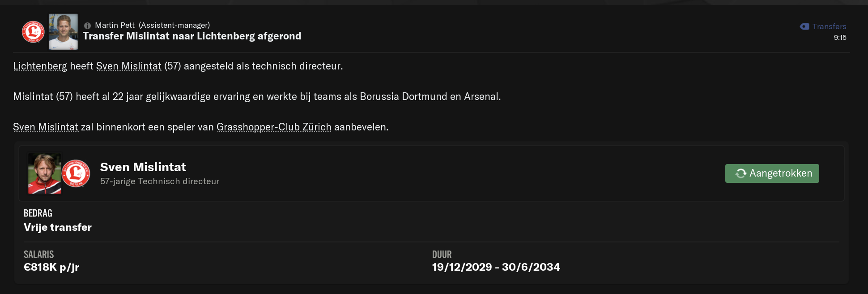Click the Lichtenberg club badge in the header
The width and height of the screenshot is (868, 294).
(33, 32)
